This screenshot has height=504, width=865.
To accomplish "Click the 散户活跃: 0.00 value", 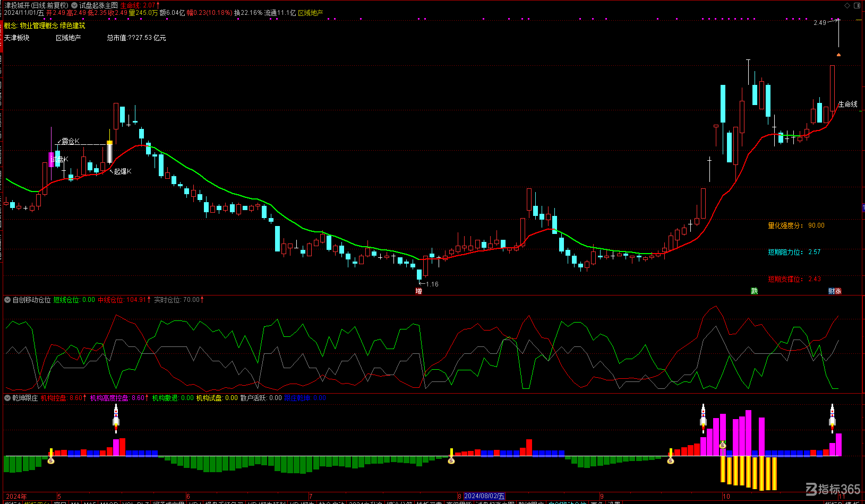I will (261, 398).
